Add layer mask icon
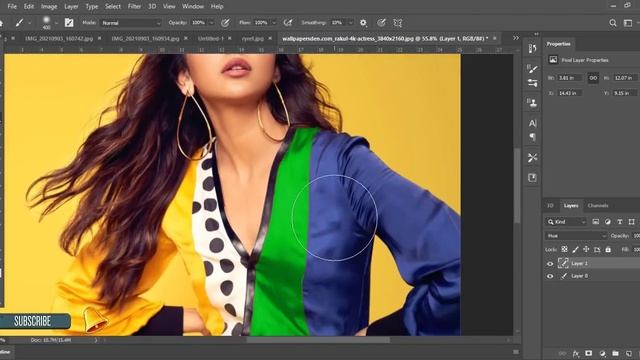The width and height of the screenshot is (640, 360). point(589,353)
